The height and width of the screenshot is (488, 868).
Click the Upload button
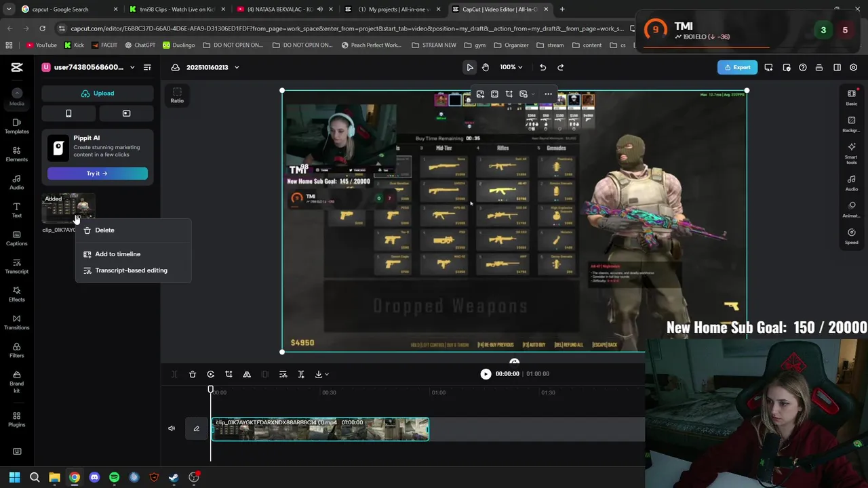point(98,94)
